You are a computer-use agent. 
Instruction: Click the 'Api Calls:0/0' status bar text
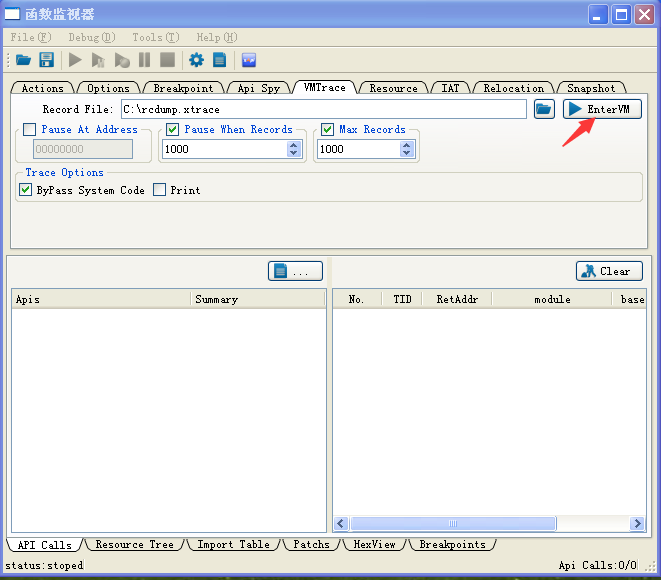(598, 565)
